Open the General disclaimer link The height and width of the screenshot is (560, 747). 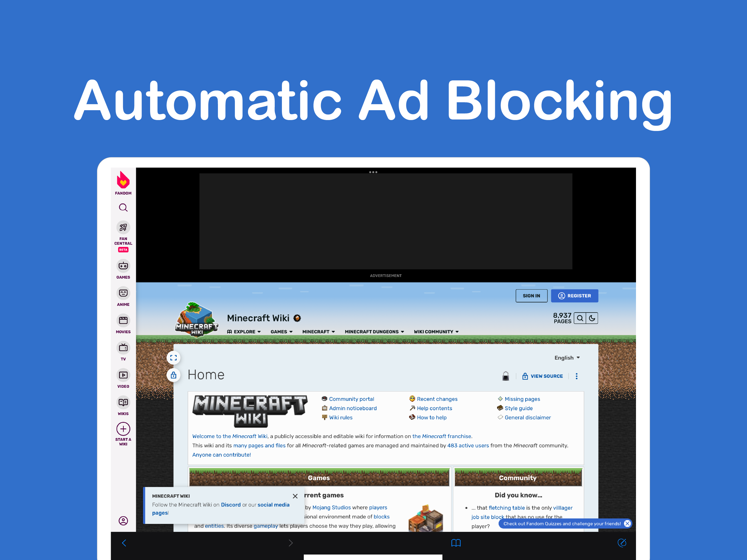528,418
